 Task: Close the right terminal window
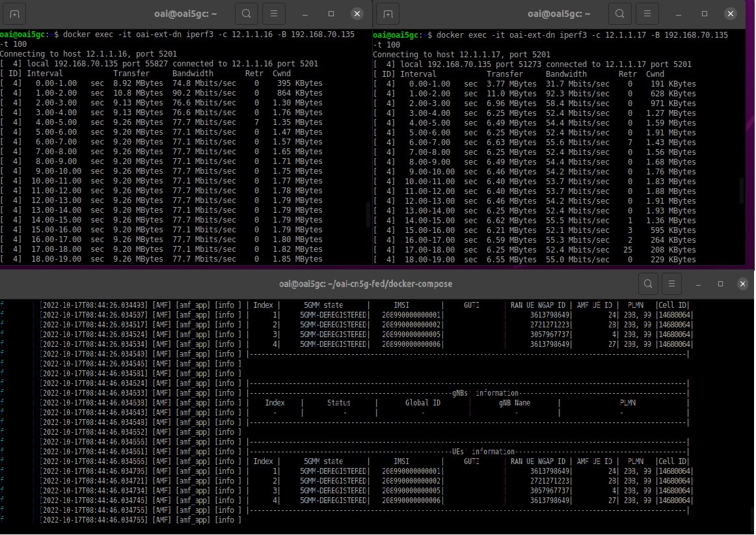point(731,14)
